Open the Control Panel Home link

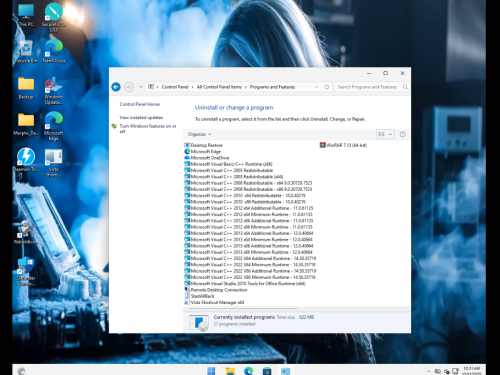[x=140, y=104]
